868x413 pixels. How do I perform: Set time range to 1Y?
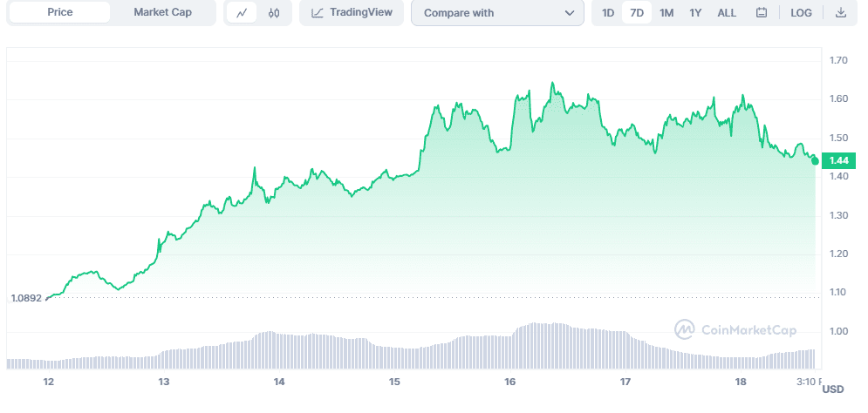point(696,13)
